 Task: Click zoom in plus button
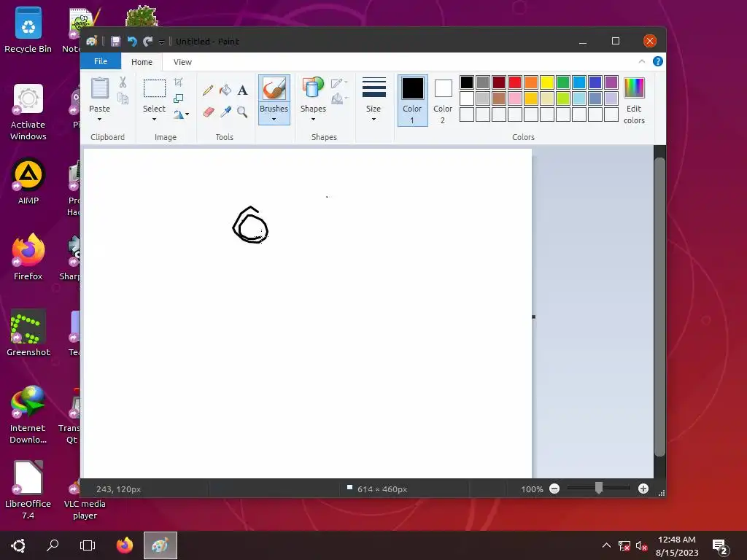[x=643, y=489]
